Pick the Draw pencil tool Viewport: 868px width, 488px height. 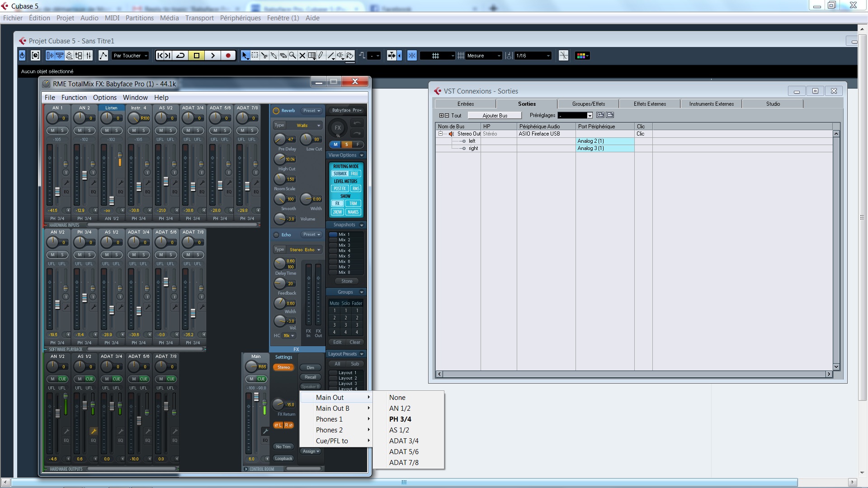321,56
